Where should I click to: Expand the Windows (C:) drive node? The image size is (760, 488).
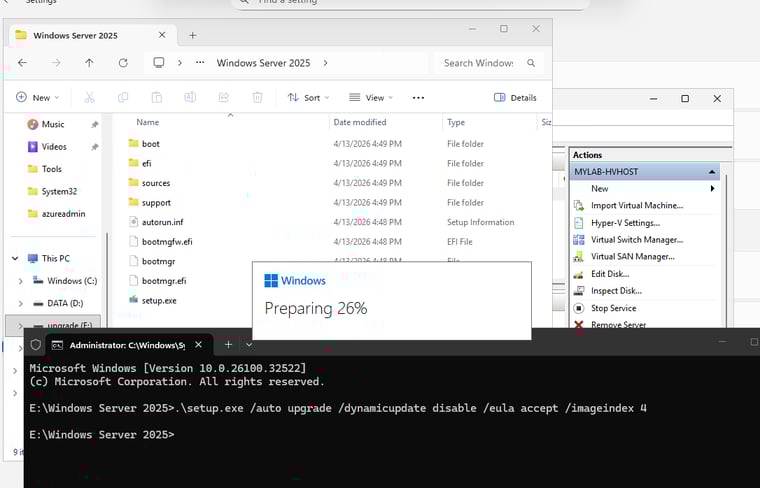click(20, 281)
